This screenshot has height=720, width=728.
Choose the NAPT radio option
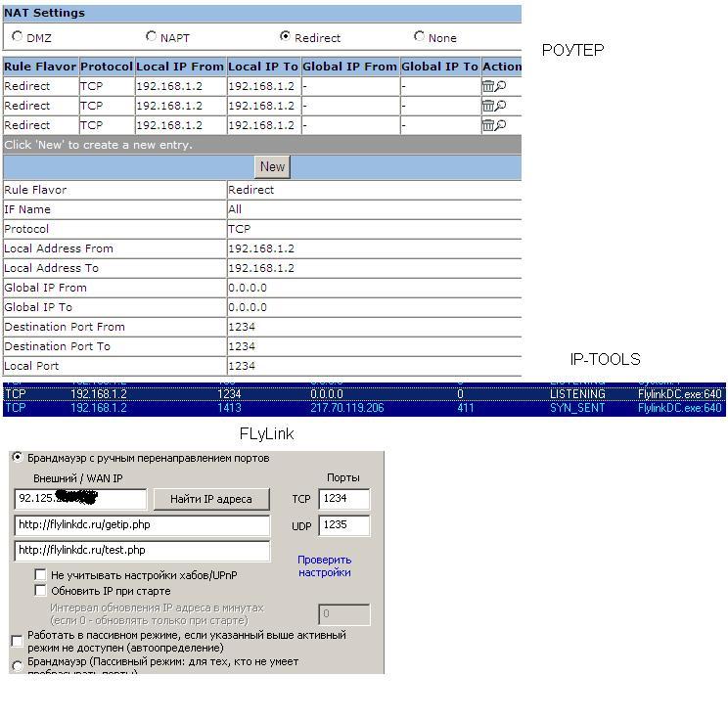tap(151, 36)
